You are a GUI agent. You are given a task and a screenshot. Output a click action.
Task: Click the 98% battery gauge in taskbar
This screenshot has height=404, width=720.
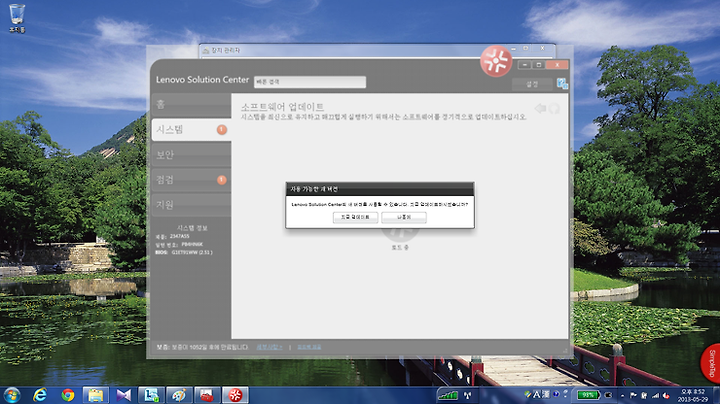click(588, 395)
